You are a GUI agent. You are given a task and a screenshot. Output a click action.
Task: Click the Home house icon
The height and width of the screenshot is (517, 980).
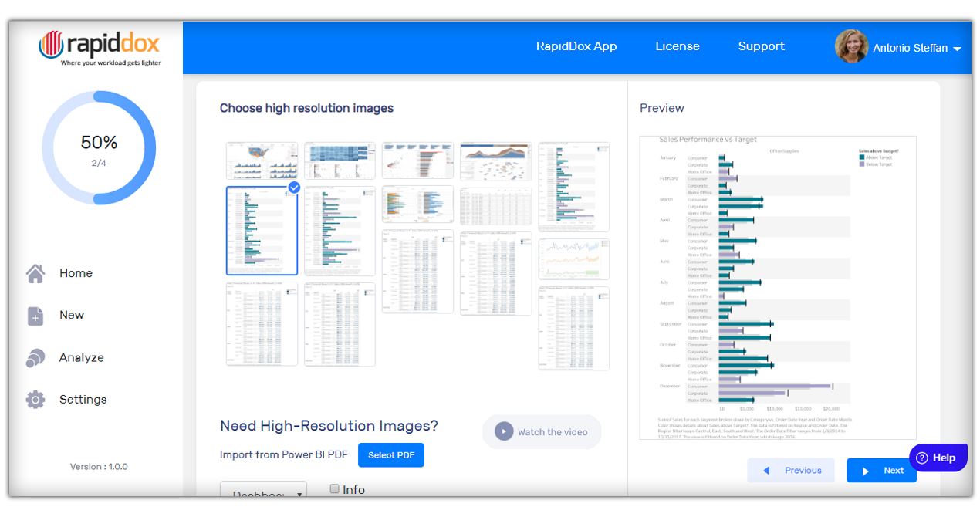[x=35, y=273]
